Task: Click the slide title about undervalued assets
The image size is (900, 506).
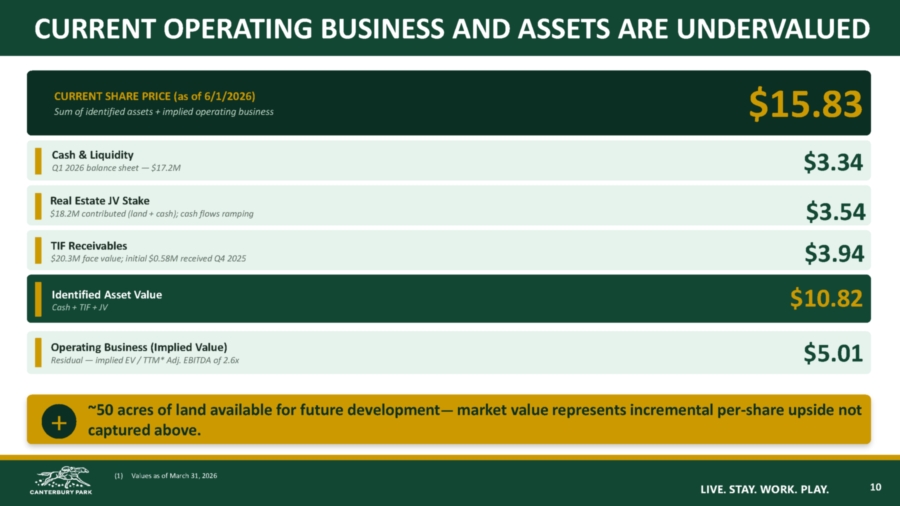Action: [452, 29]
